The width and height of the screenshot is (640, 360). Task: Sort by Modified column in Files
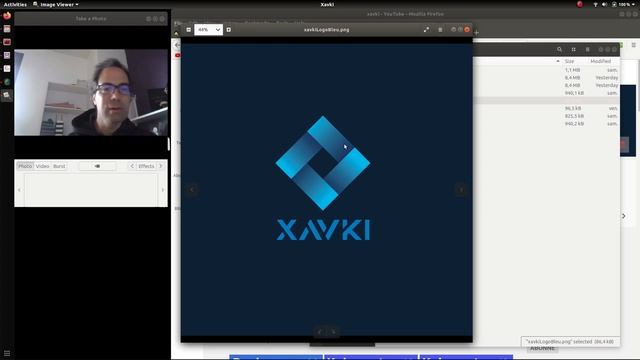[600, 61]
